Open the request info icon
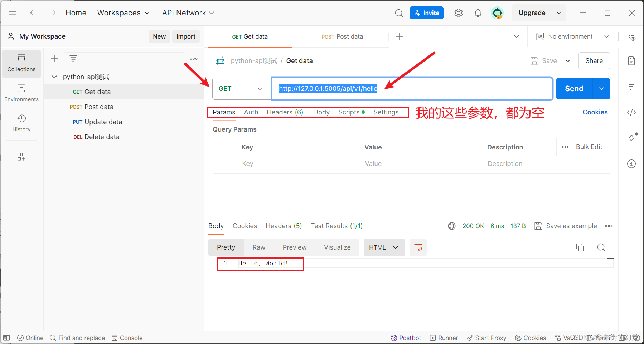 (631, 164)
